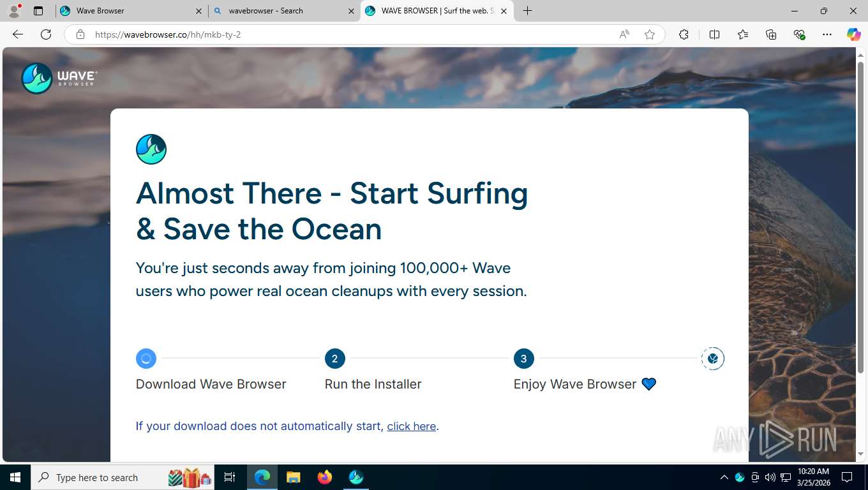This screenshot has width=868, height=490.
Task: Open the tab actions menu icon
Action: [38, 11]
